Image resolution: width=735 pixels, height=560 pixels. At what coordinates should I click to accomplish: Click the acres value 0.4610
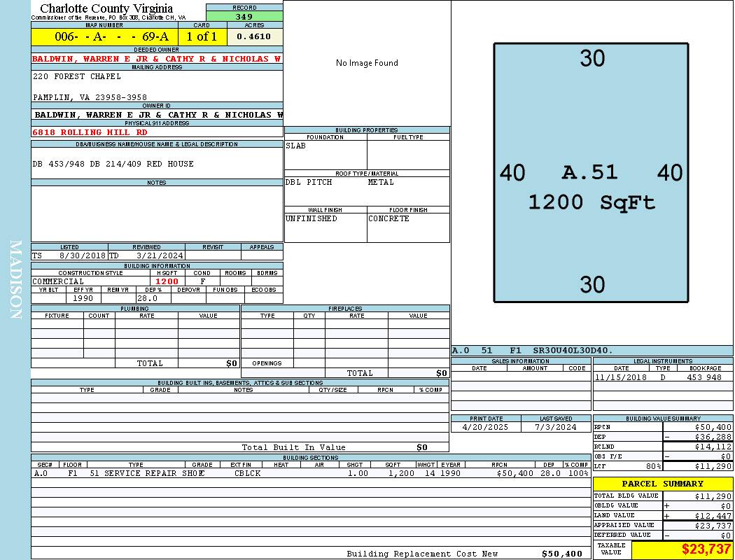(253, 36)
